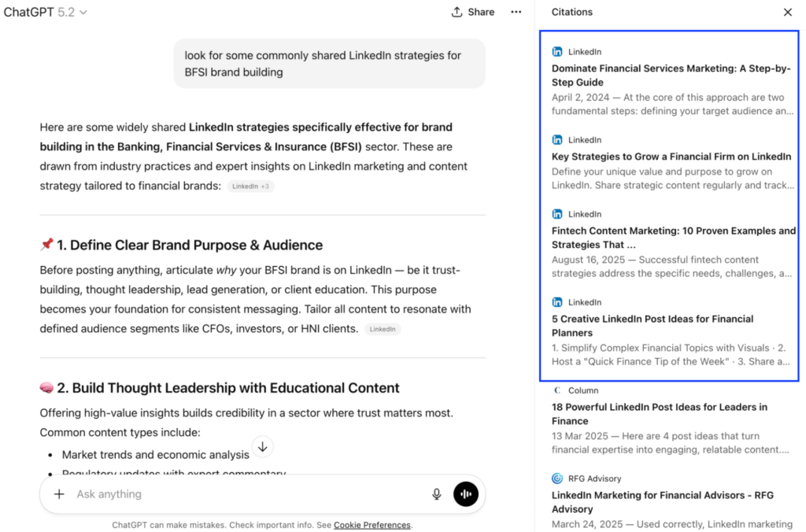Click the LinkedIn favicon beside the first citation

(x=556, y=51)
